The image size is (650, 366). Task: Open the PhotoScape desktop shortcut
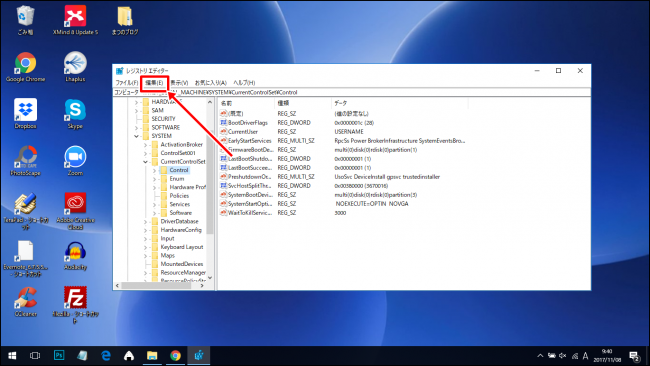tap(25, 160)
